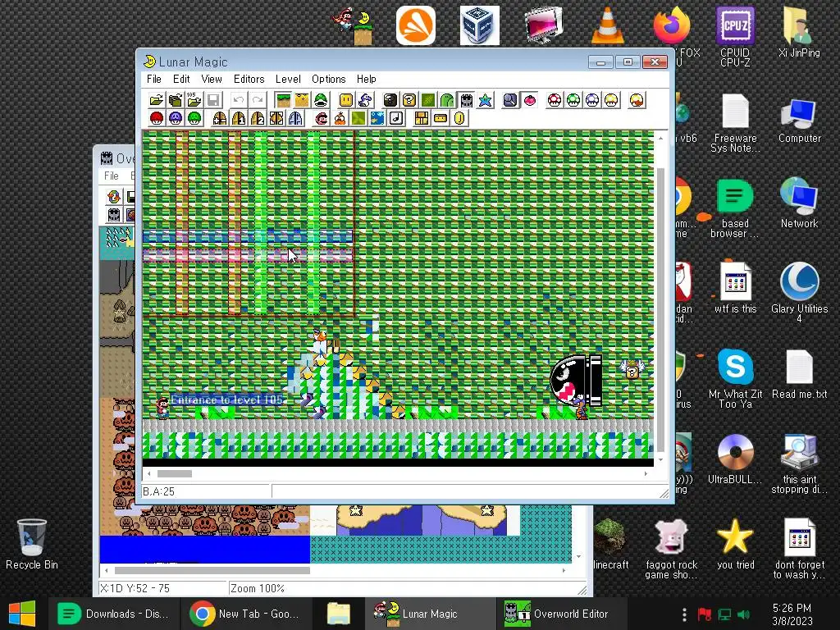Open the View menu
This screenshot has width=840, height=630.
point(212,79)
